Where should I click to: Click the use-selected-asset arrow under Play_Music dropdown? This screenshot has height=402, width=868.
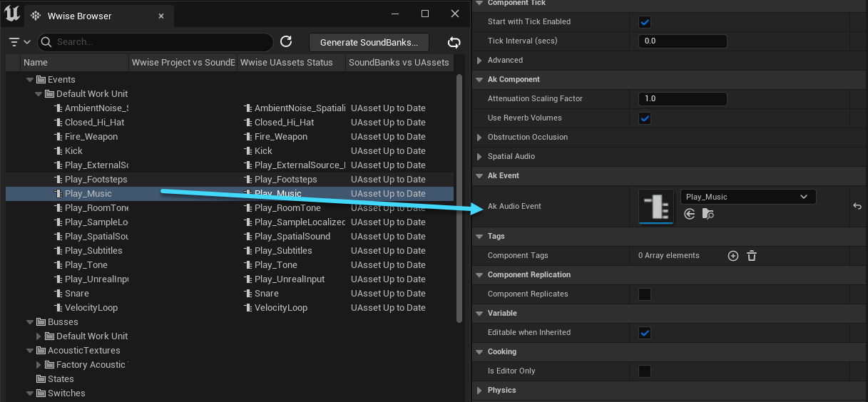689,214
